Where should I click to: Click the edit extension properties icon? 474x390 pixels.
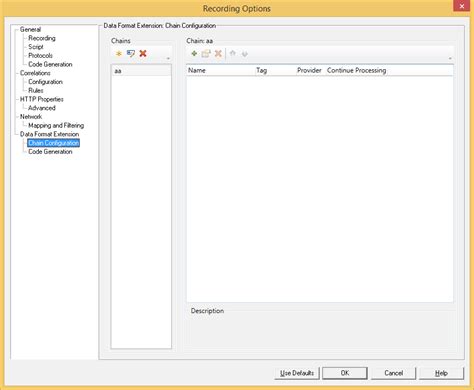[x=206, y=53]
